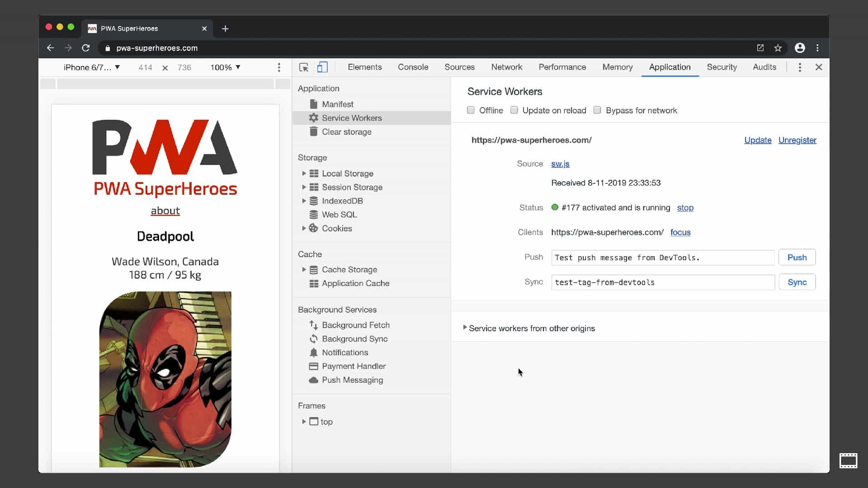Activate the inspect element picker icon
Image resolution: width=868 pixels, height=488 pixels.
point(303,67)
